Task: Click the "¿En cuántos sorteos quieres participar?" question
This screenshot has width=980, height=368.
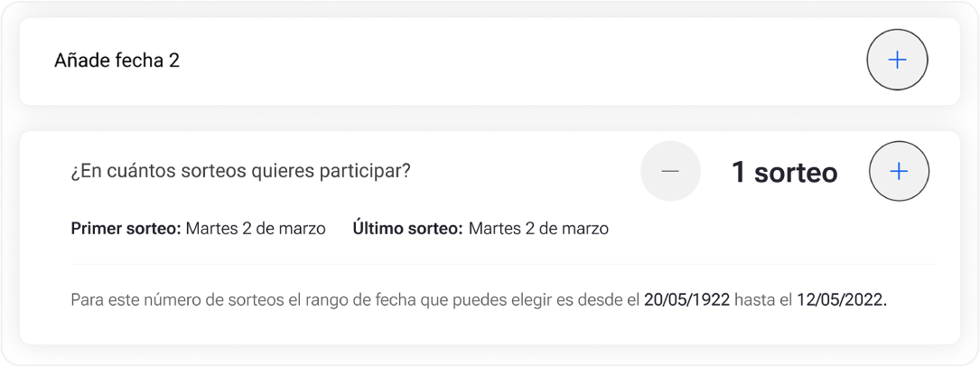Action: [x=240, y=170]
